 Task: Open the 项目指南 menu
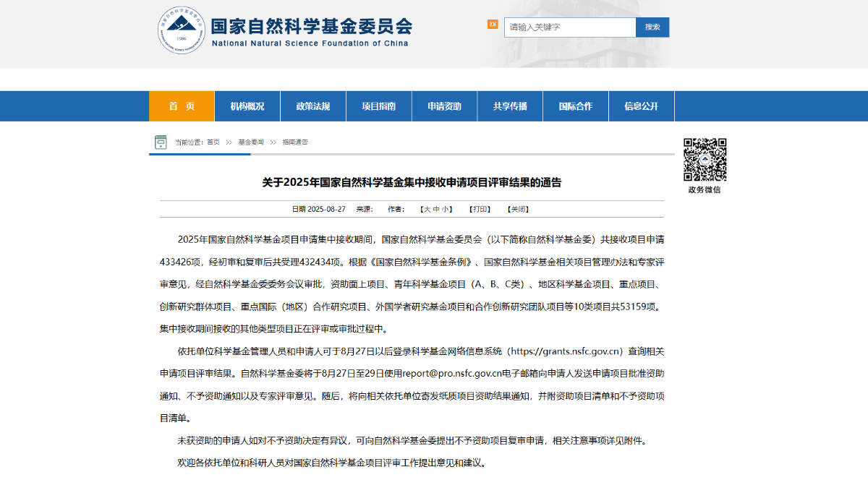(x=379, y=106)
